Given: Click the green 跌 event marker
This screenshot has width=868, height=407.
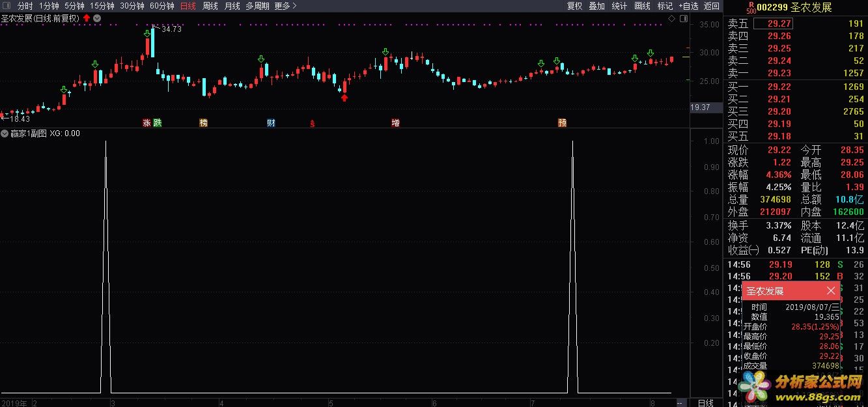Looking at the screenshot, I should click(157, 122).
